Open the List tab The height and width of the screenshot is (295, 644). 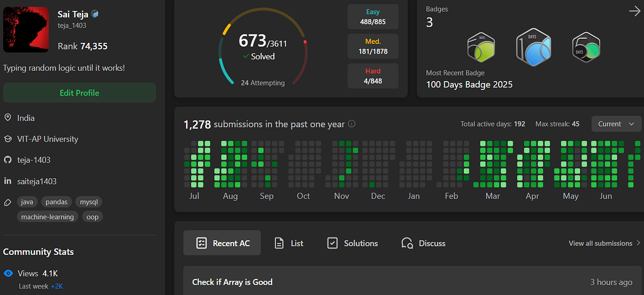[x=289, y=243]
